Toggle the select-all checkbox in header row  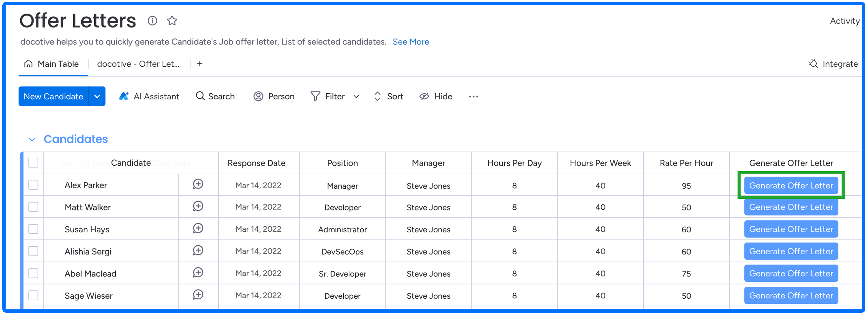coord(34,163)
